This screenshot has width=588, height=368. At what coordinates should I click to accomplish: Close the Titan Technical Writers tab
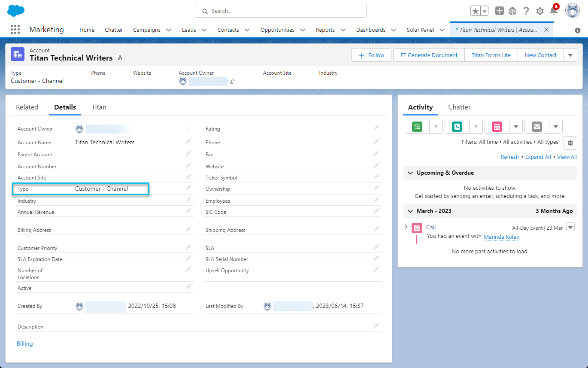pos(546,30)
